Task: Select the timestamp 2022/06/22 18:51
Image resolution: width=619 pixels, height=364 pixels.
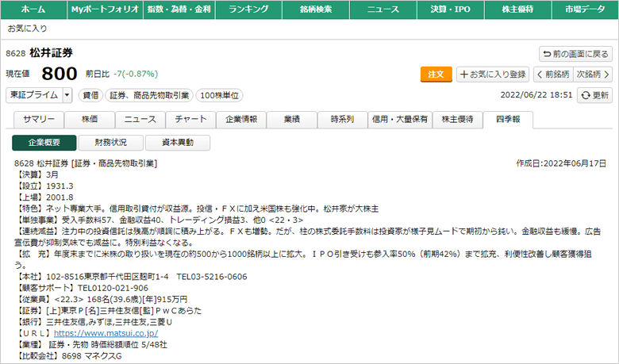Action: (536, 95)
